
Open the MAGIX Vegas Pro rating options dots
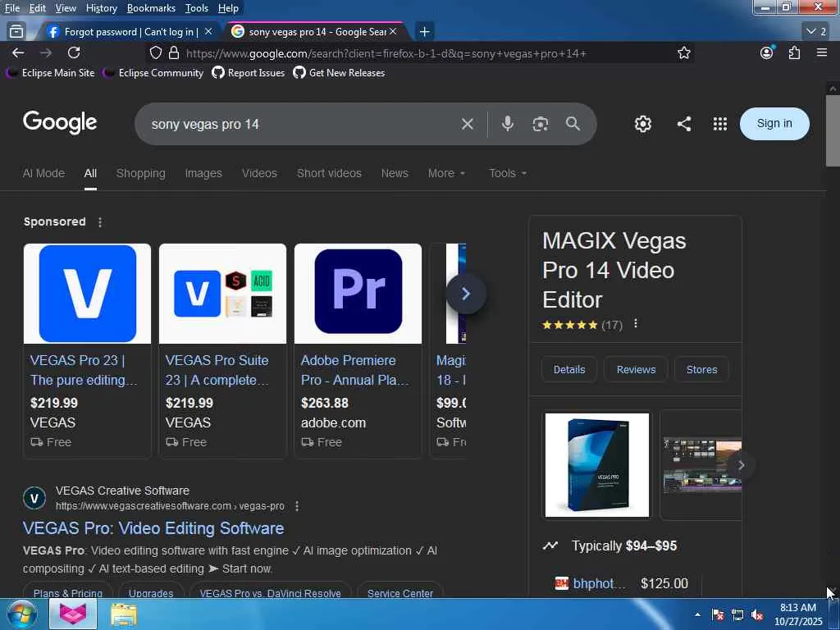tap(636, 323)
